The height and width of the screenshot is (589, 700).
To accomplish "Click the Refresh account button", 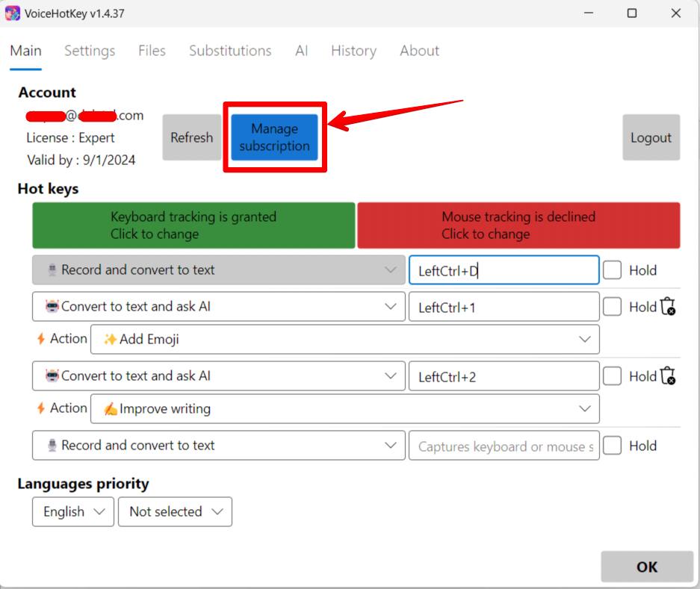I will (x=192, y=137).
